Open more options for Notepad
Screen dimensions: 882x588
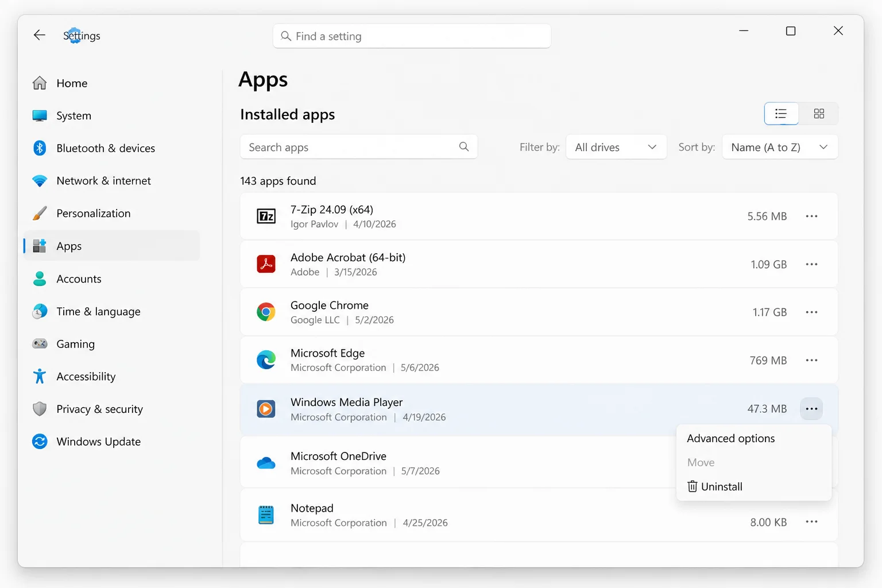point(811,522)
